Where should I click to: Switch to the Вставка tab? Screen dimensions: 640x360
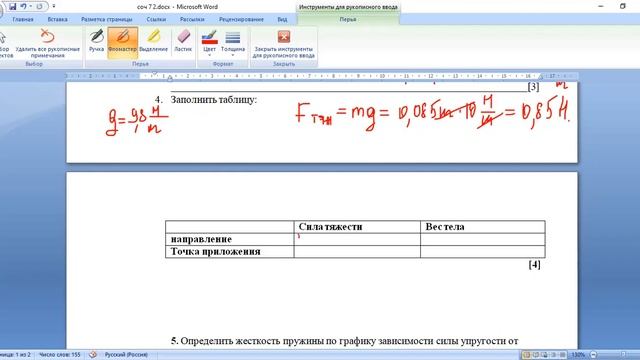[x=57, y=19]
